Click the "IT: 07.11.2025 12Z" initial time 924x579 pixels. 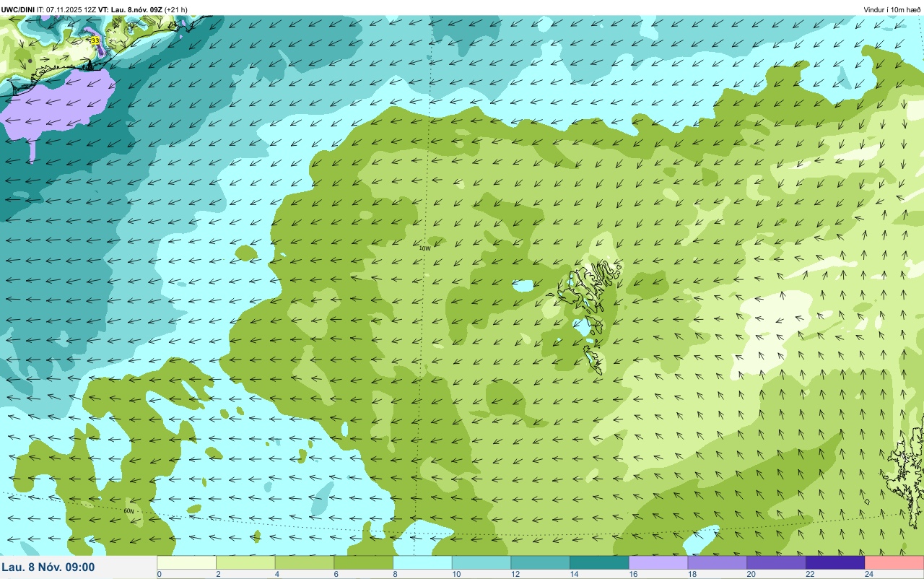[x=66, y=9]
